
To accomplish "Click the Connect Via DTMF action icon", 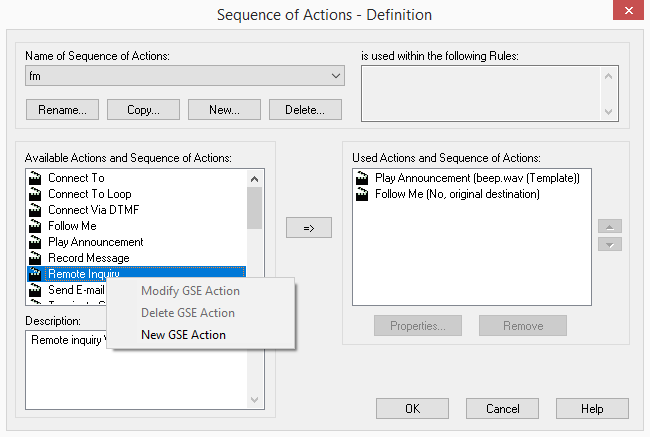I will coord(35,210).
